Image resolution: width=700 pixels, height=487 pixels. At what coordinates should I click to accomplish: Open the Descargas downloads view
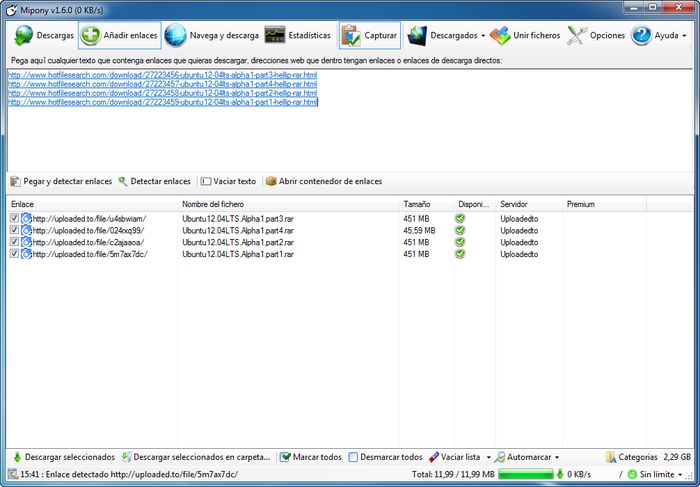tap(43, 35)
